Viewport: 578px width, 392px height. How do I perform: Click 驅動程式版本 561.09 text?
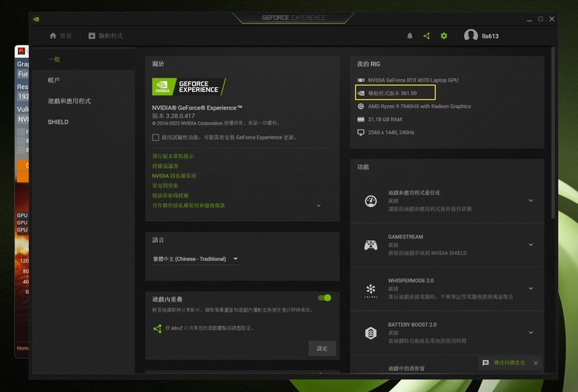392,93
